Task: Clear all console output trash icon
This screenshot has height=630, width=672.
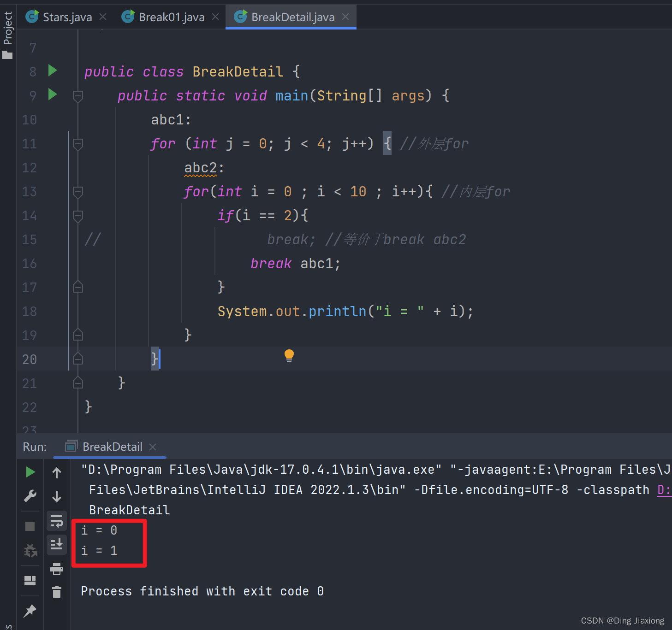Action: coord(57,592)
